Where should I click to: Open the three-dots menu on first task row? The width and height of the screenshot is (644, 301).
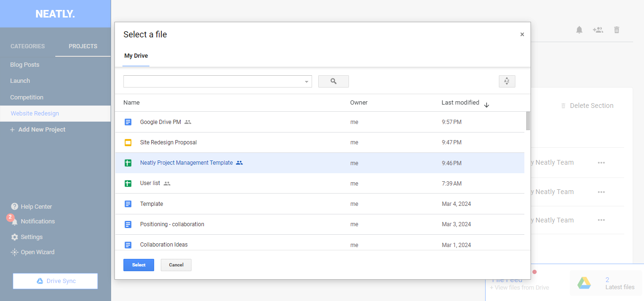pos(601,163)
